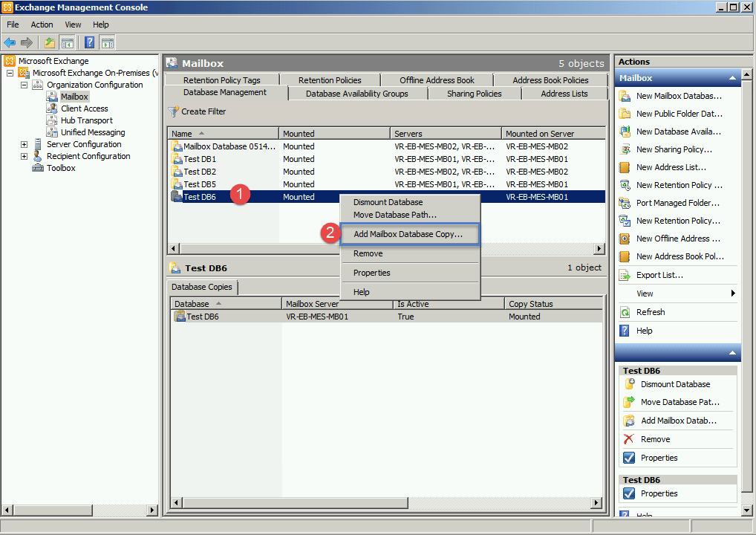Expand the Recipient Configuration node
Image resolution: width=756 pixels, height=535 pixels.
pos(24,156)
